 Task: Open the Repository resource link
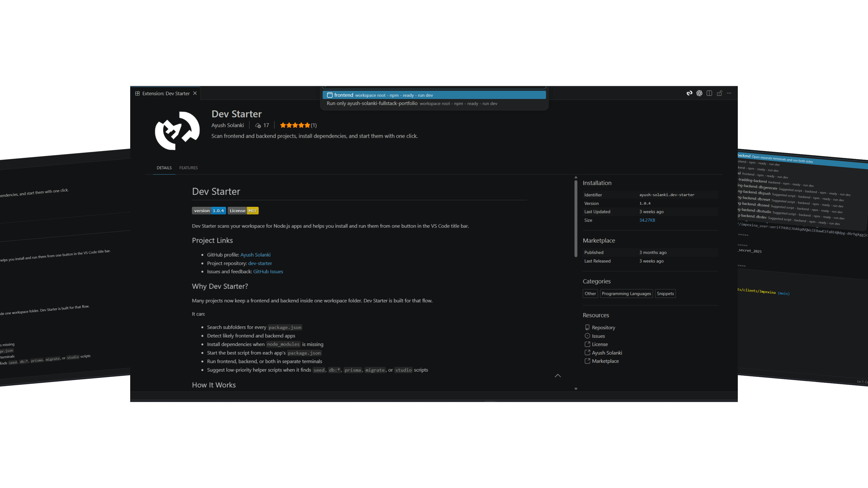(x=603, y=328)
